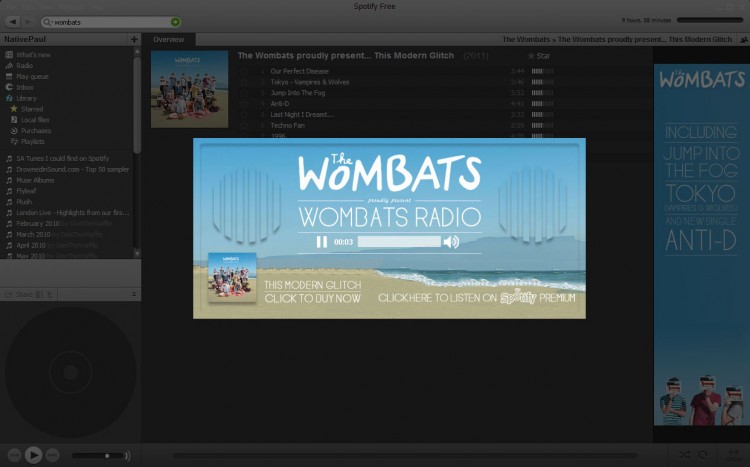The width and height of the screenshot is (750, 467).
Task: Click the NativePaul username header
Action: pyautogui.click(x=25, y=39)
